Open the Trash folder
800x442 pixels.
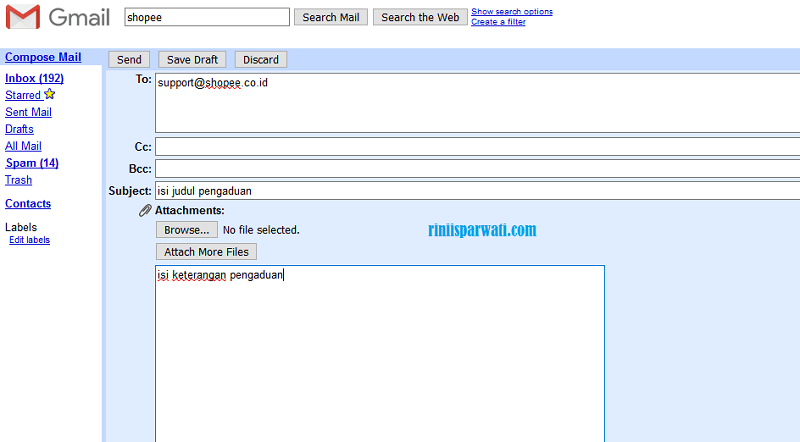18,180
